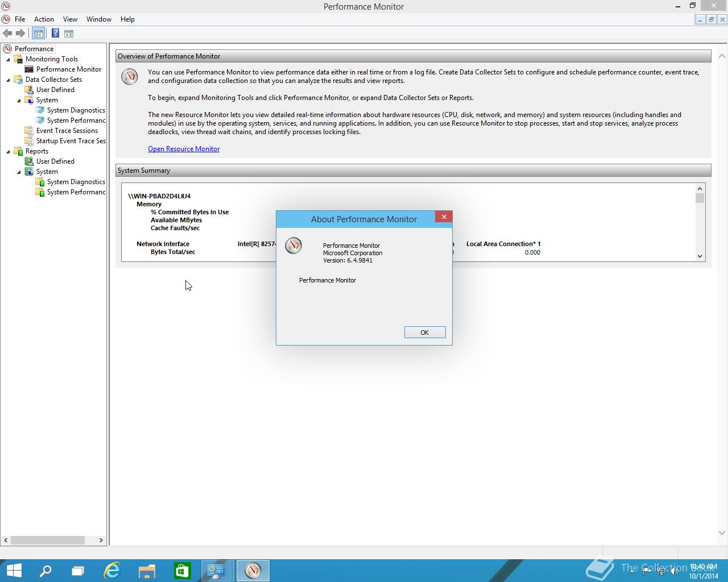Click System Summary scroll up arrow
This screenshot has height=582, width=728.
point(700,188)
